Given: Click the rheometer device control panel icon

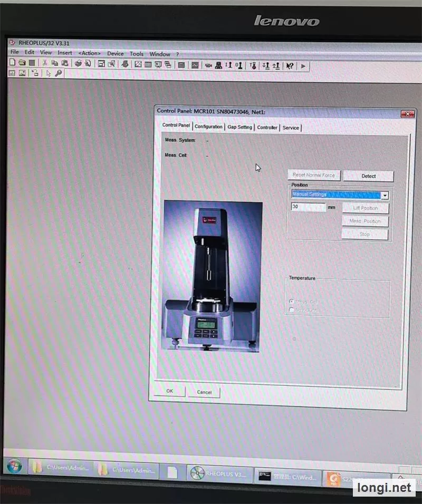Looking at the screenshot, I should (x=219, y=65).
